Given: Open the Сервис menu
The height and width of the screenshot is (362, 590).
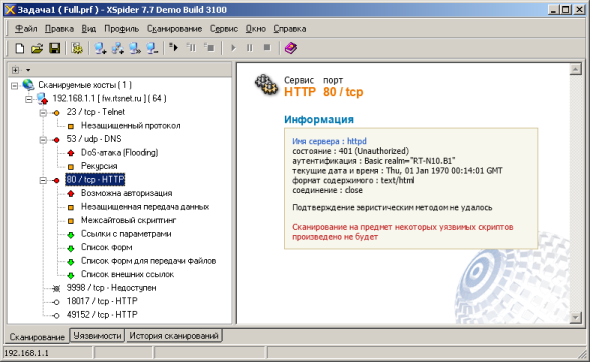Looking at the screenshot, I should click(224, 29).
